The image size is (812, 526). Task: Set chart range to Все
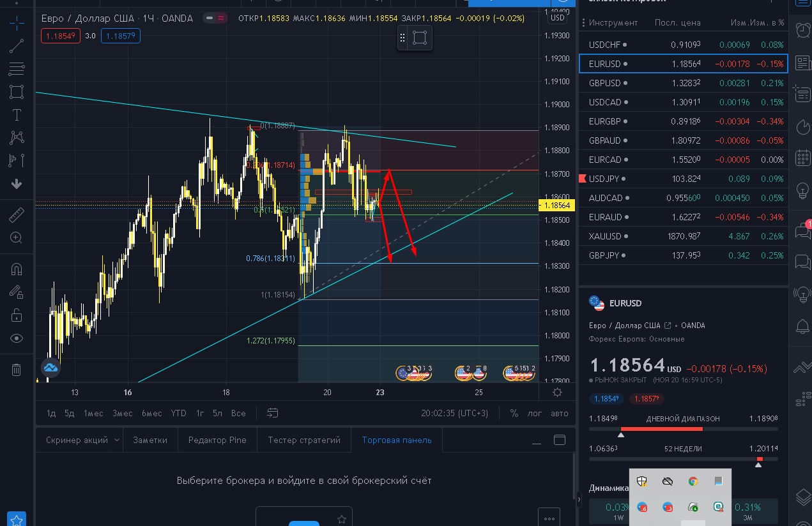click(238, 413)
